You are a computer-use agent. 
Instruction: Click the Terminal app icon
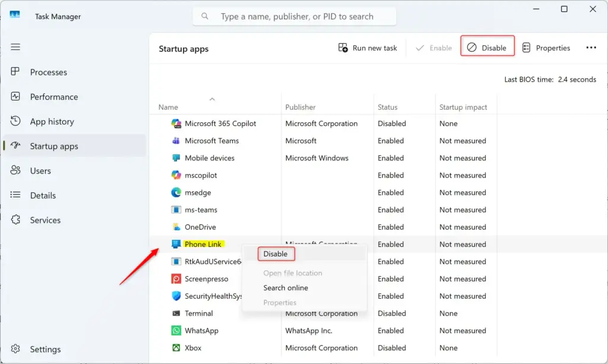pos(176,313)
